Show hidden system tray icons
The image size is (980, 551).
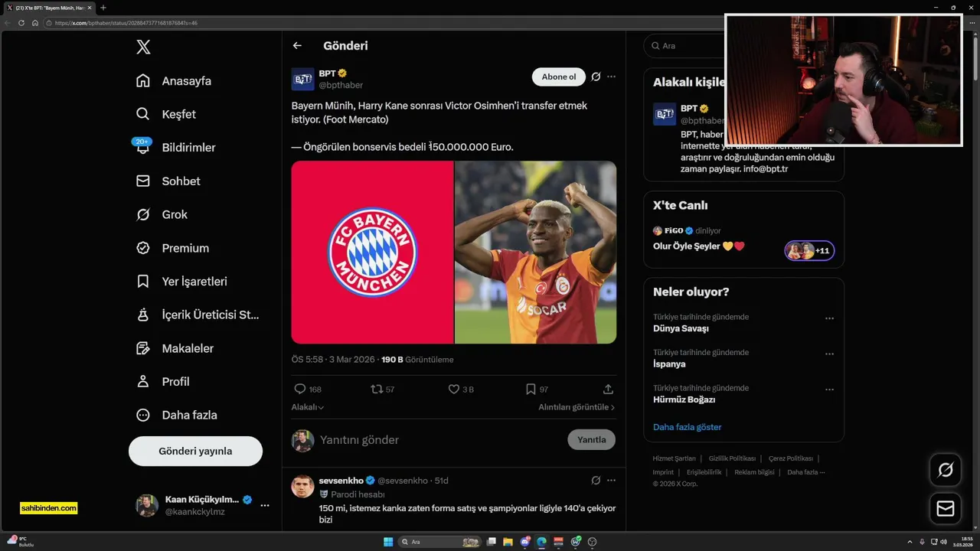910,542
